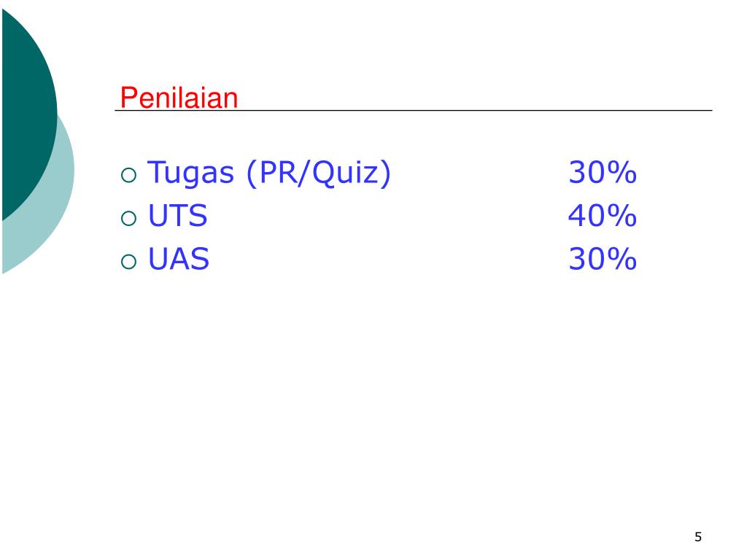Click the bullet circle beside Tugas (PR/Quiz)
The width and height of the screenshot is (747, 560).
tap(128, 175)
